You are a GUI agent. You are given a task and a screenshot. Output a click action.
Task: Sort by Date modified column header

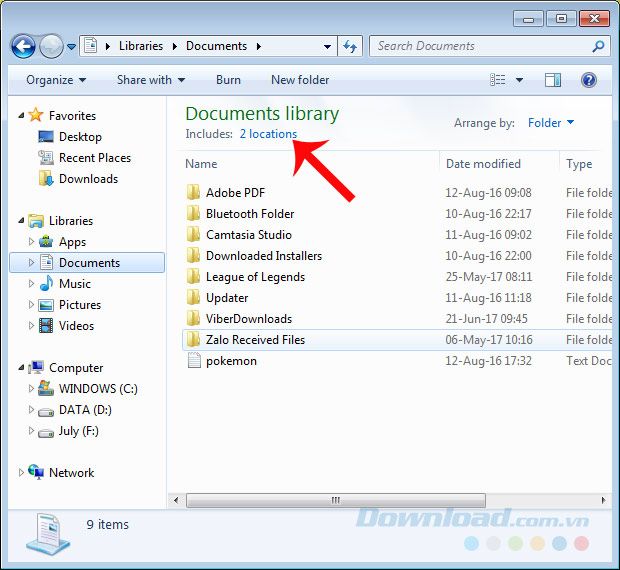pyautogui.click(x=483, y=164)
